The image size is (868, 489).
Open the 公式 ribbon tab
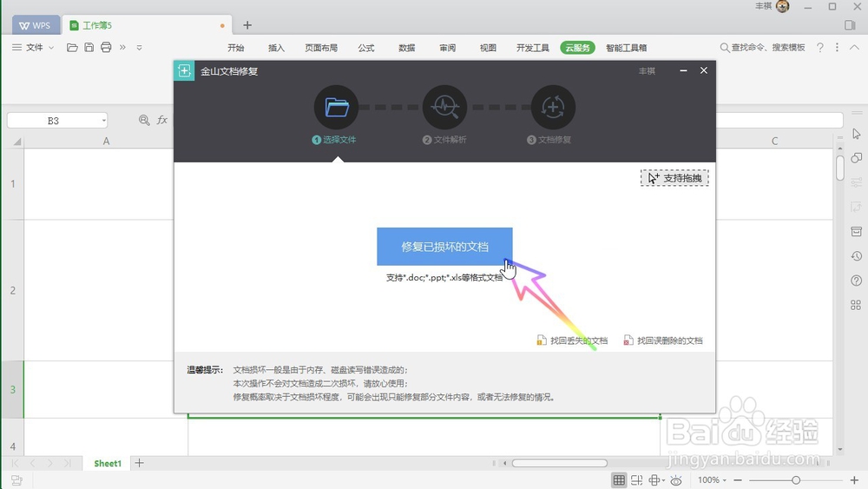(x=366, y=48)
